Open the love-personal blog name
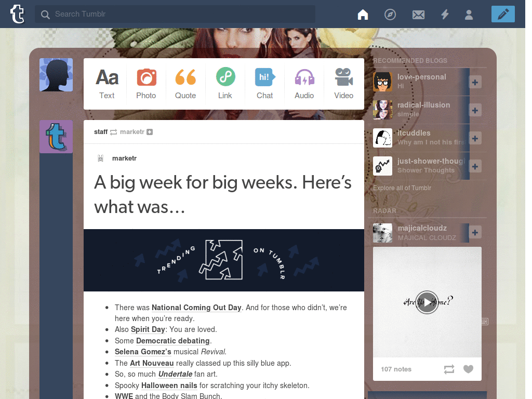The width and height of the screenshot is (532, 399). (x=422, y=77)
